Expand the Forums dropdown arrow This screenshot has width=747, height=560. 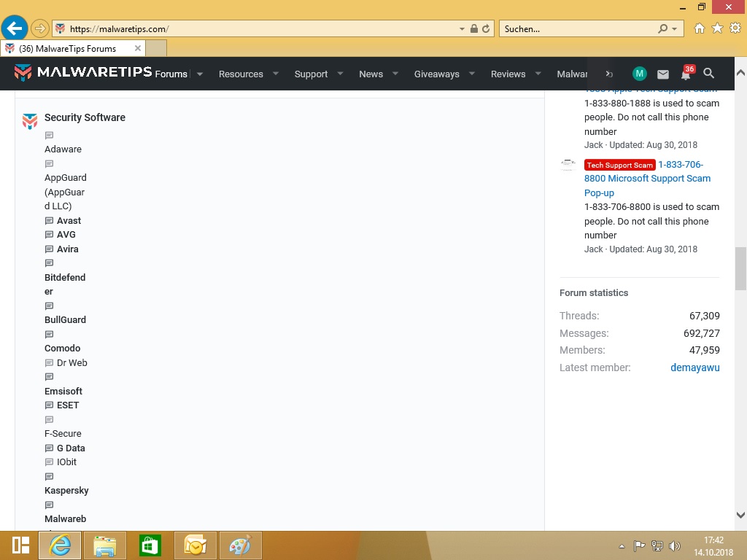tap(200, 74)
